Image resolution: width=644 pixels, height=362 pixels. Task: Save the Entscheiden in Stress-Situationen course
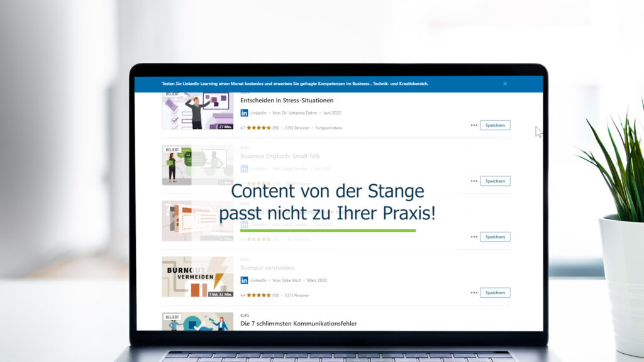495,125
